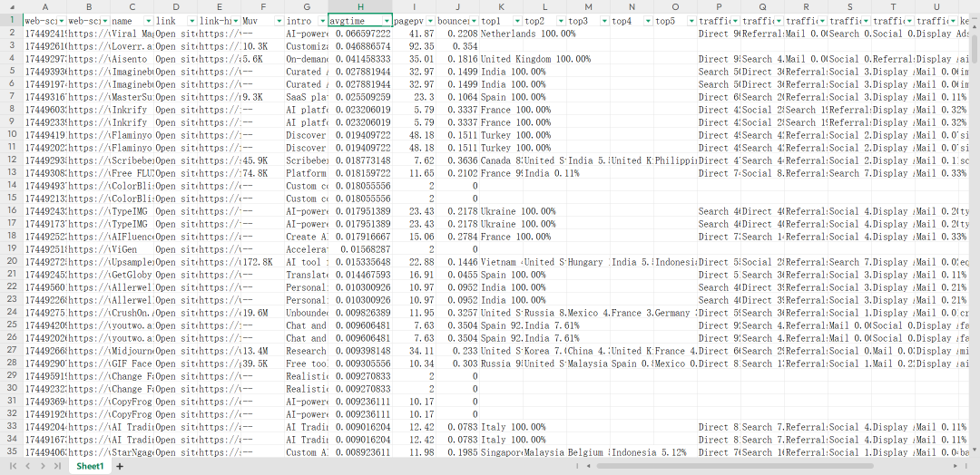Open filter dropdown for top3 column
The image size is (980, 475).
[x=604, y=21]
